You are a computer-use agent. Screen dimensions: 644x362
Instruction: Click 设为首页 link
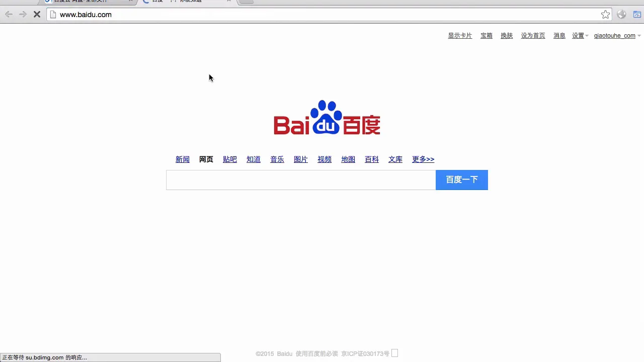[x=533, y=36]
